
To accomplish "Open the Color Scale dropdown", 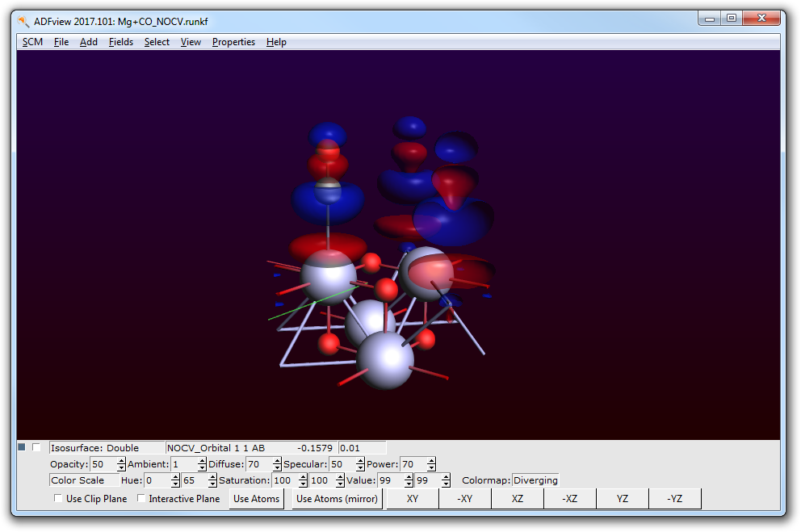I will 84,480.
